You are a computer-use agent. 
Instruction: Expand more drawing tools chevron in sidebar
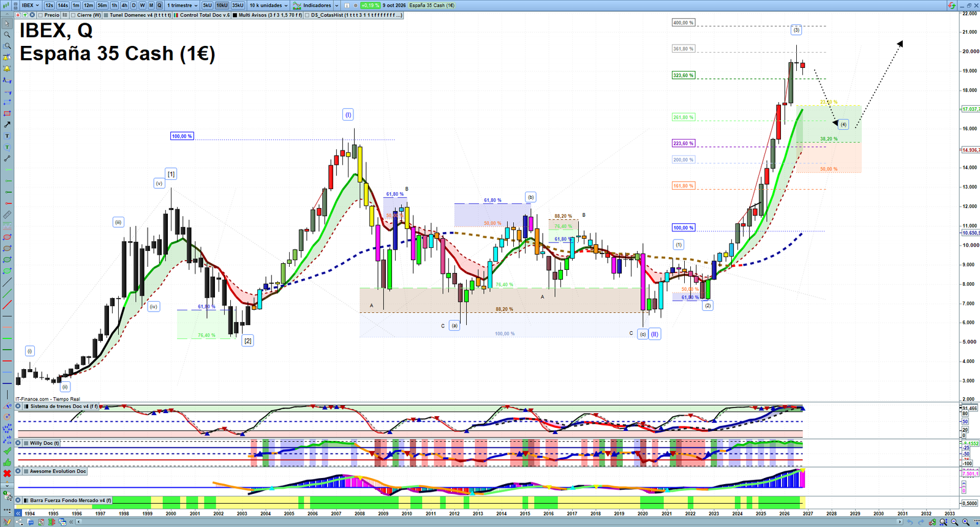point(7,486)
